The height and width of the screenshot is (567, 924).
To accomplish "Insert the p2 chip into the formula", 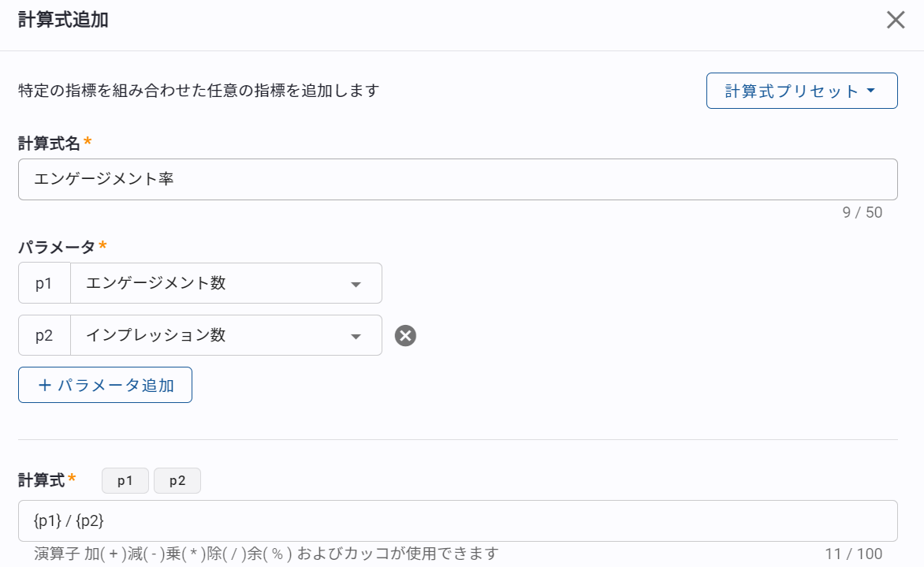I will coord(177,481).
